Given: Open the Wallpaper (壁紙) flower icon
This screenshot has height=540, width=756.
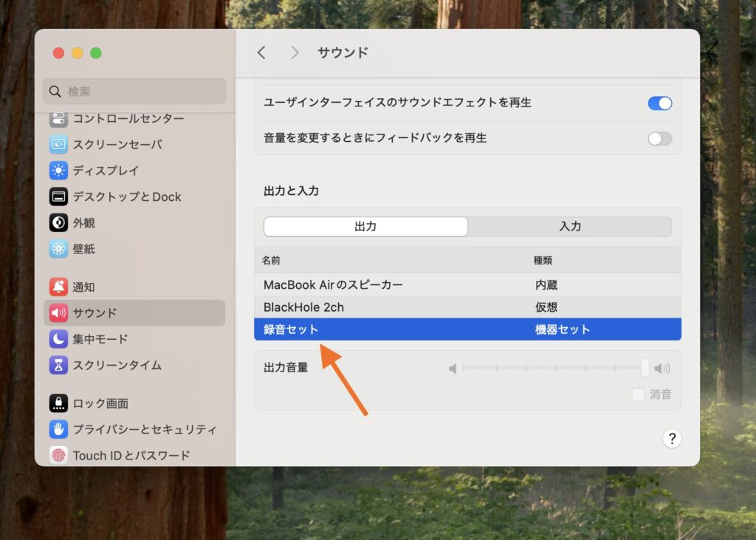Looking at the screenshot, I should coord(58,248).
